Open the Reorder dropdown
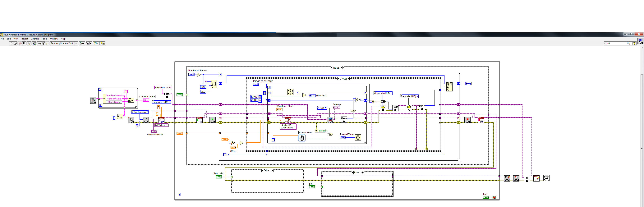This screenshot has height=207, width=644. [x=96, y=43]
